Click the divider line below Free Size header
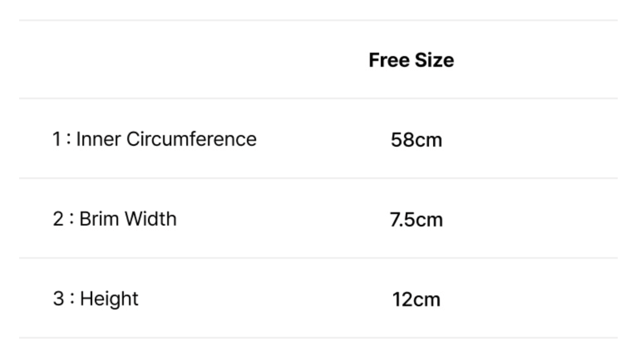 [x=318, y=98]
